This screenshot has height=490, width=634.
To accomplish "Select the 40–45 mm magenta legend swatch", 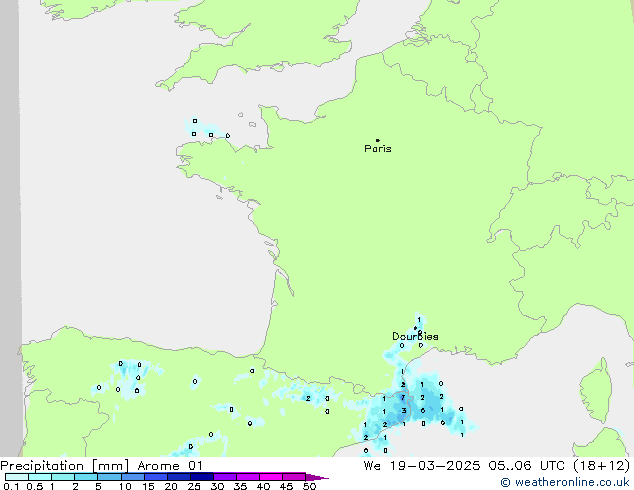I will [271, 477].
